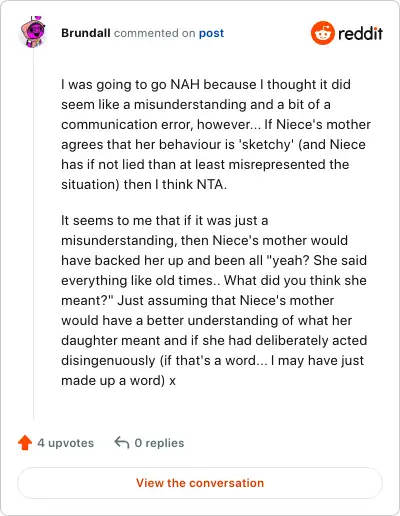Click the 'commented on' header text
The height and width of the screenshot is (516, 400).
tap(155, 33)
